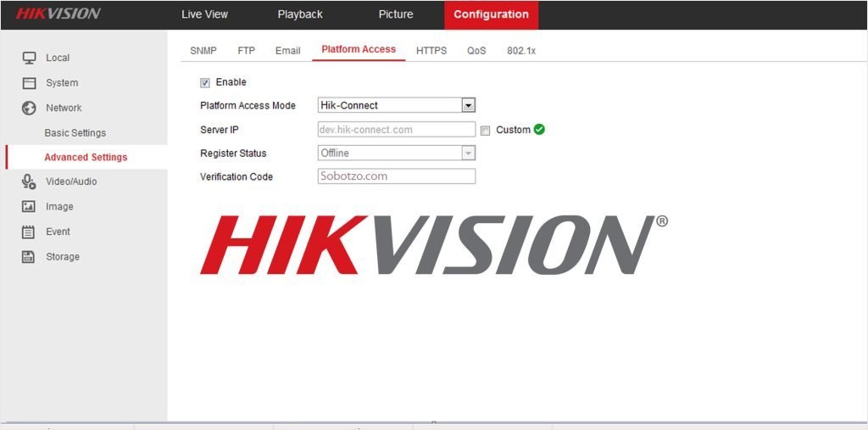Collapse the Network sidebar section
868x430 pixels.
64,108
